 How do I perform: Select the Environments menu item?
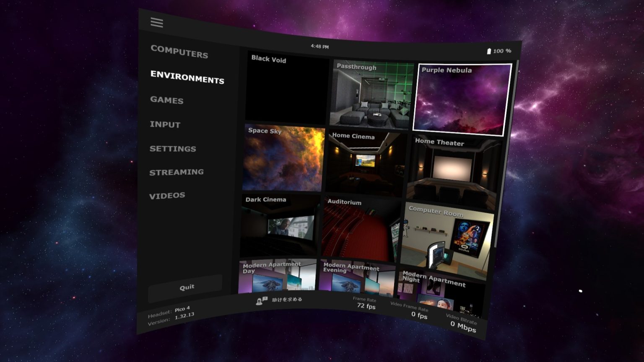[187, 77]
